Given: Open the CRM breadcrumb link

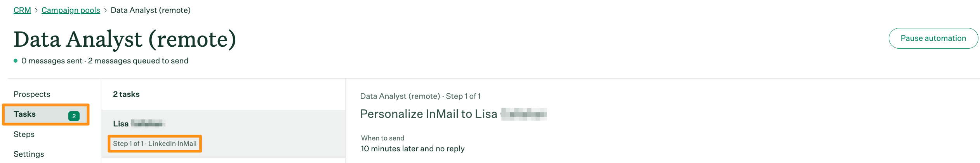Looking at the screenshot, I should 22,10.
